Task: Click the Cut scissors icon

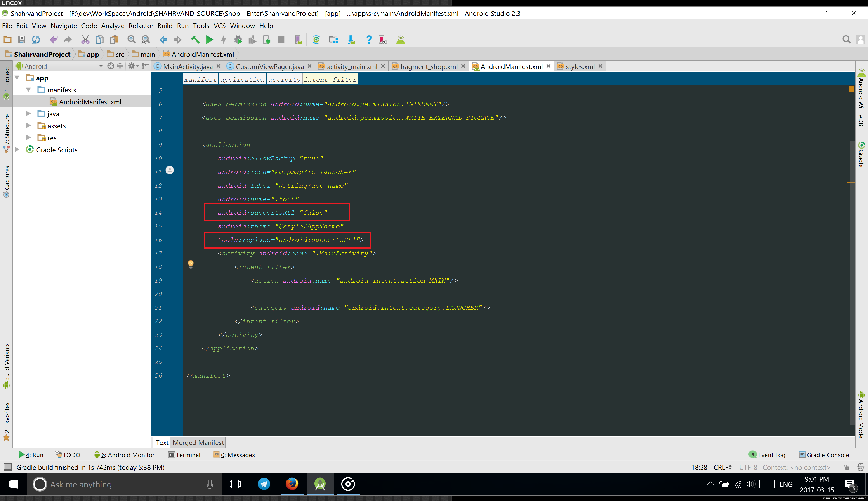Action: (x=85, y=40)
